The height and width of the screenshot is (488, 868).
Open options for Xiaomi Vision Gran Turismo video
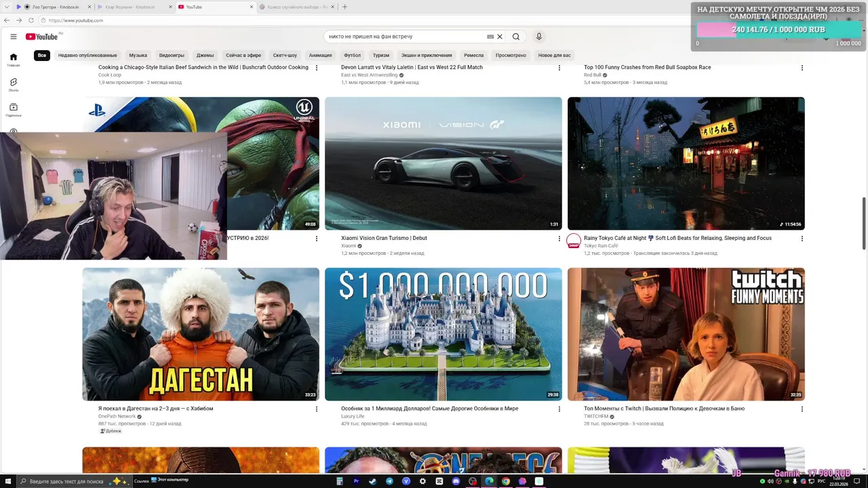click(x=559, y=239)
